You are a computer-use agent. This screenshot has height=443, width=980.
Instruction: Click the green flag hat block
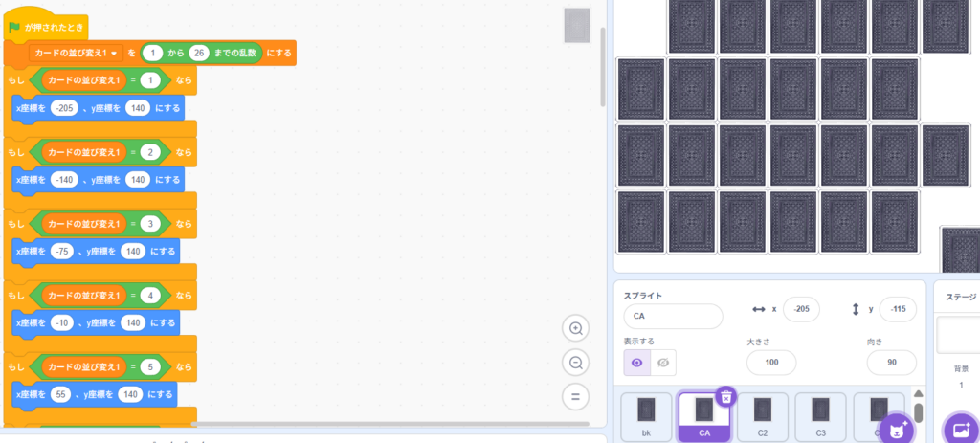tap(46, 27)
